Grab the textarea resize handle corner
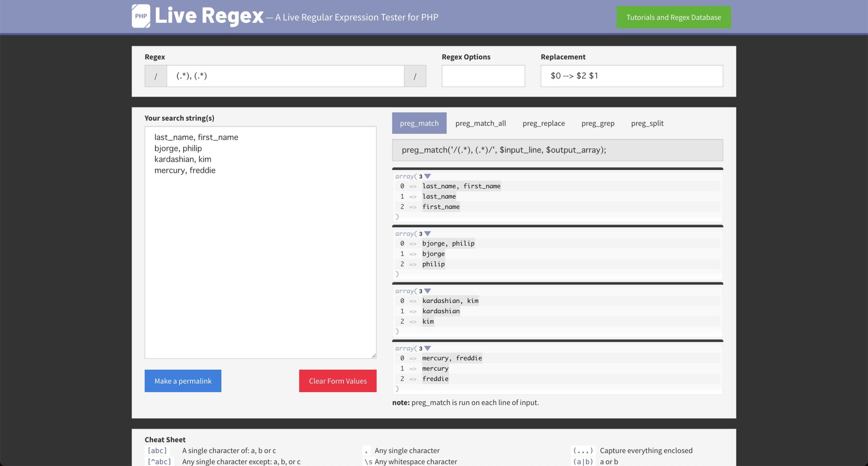Screen dimensions: 868x466 click(374, 355)
